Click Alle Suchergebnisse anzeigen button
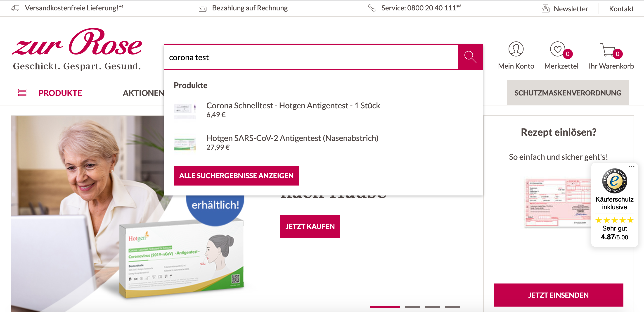 point(236,175)
